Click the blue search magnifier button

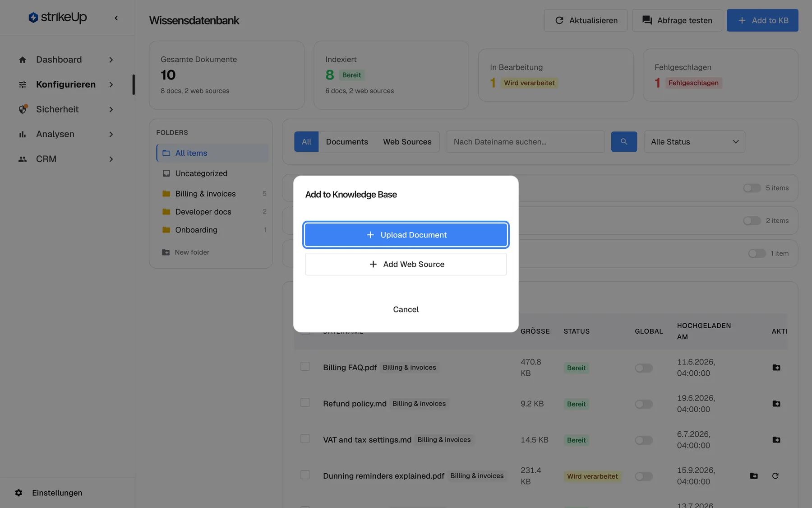coord(624,142)
